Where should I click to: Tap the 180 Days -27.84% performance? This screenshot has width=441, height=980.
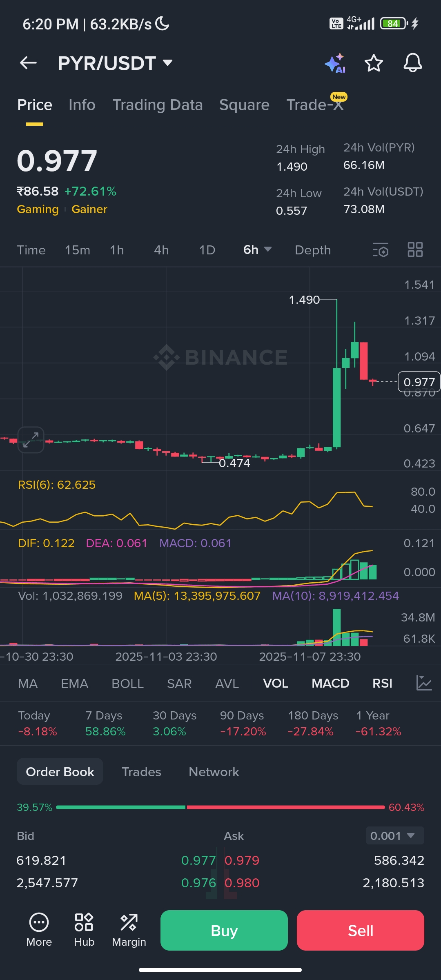[x=313, y=723]
